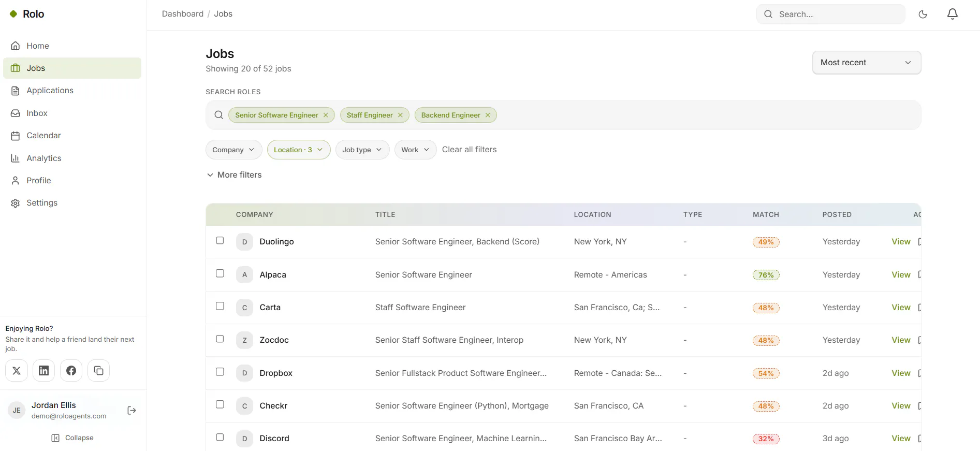Open Applications in the sidebar
980x451 pixels.
[x=72, y=91]
